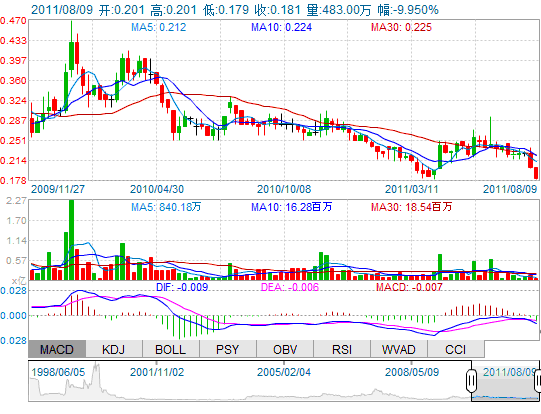Select the RSI indicator tab
Image resolution: width=541 pixels, height=414 pixels.
342,349
